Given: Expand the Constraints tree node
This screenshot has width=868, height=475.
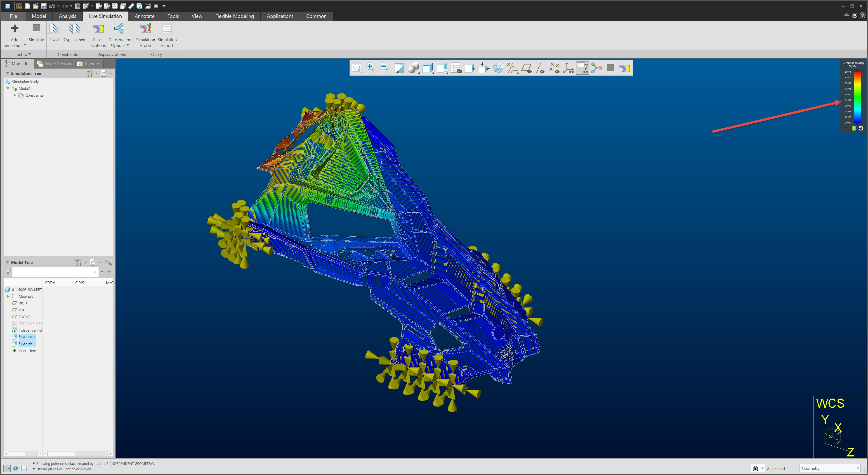Looking at the screenshot, I should [x=15, y=95].
